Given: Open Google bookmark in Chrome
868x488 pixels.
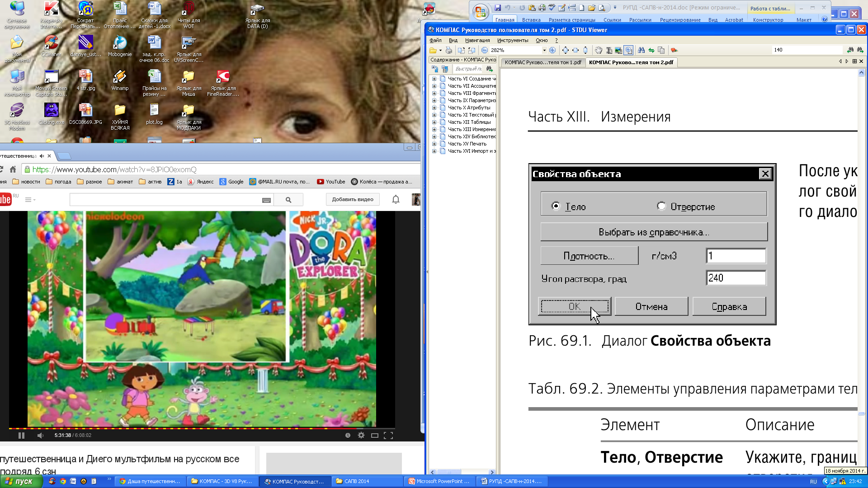Looking at the screenshot, I should 231,182.
